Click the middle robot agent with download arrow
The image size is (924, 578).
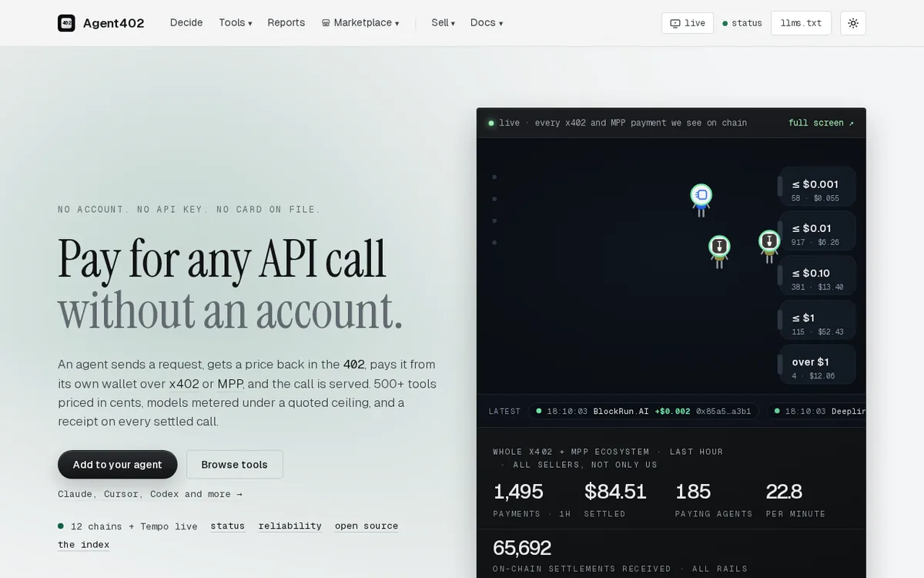pos(719,251)
